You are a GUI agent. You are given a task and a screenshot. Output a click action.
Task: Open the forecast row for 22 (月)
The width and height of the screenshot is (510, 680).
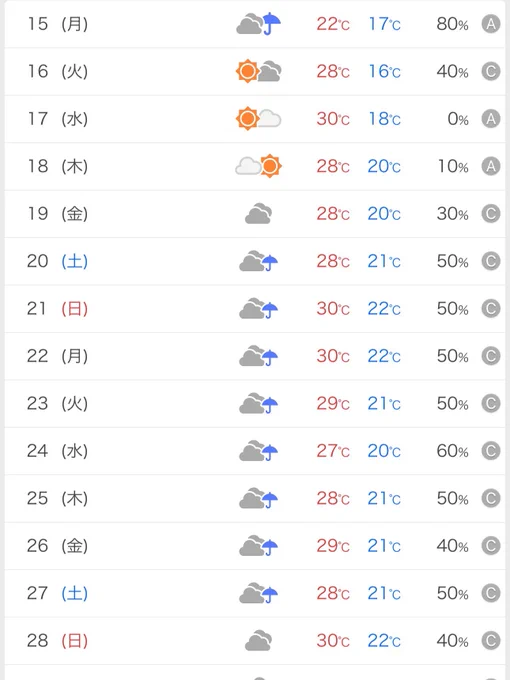pyautogui.click(x=255, y=356)
